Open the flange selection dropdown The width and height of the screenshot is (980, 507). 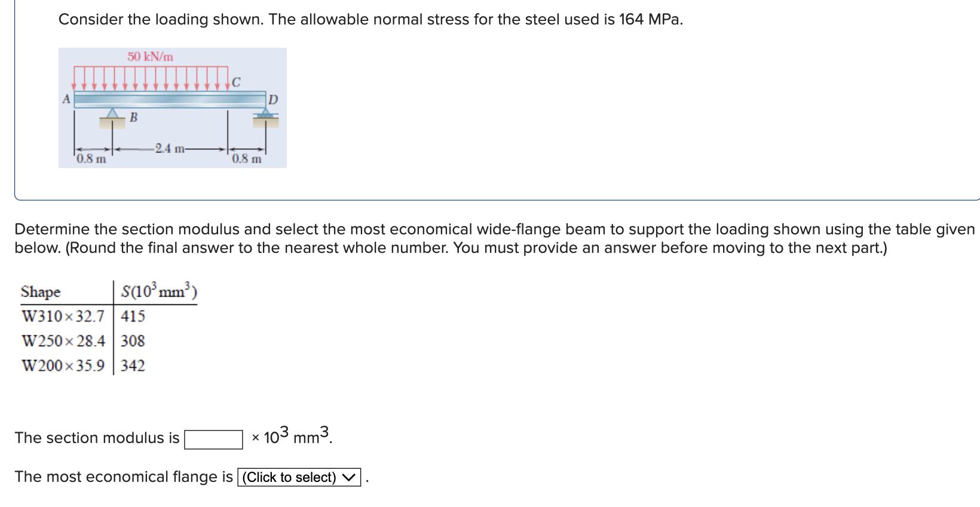pyautogui.click(x=298, y=477)
